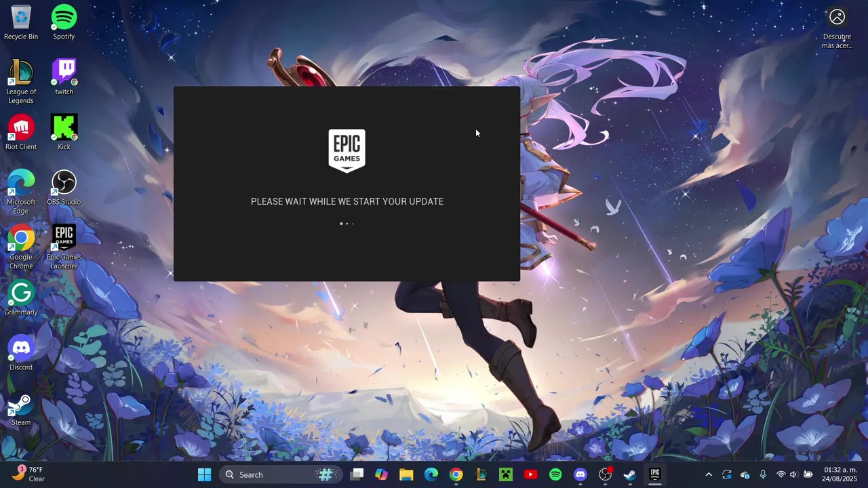Open the Recycle Bin desktop icon
This screenshot has width=868, height=488.
21,22
